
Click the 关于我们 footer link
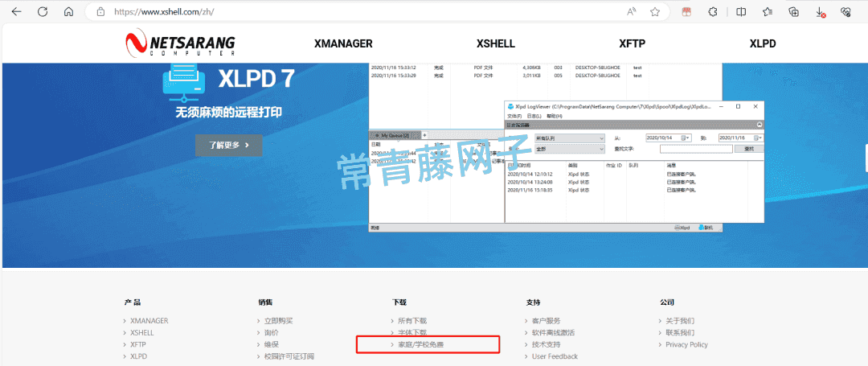pyautogui.click(x=680, y=321)
